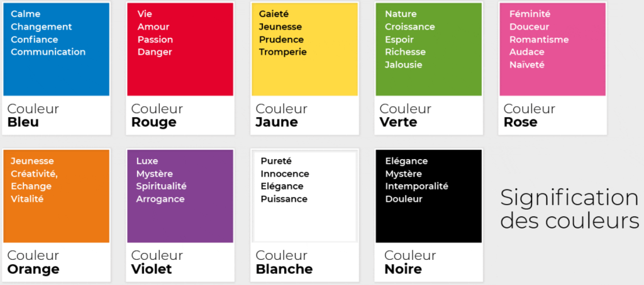The image size is (644, 285).
Task: Select the 'Couleur Rose' label
Action: pyautogui.click(x=529, y=115)
